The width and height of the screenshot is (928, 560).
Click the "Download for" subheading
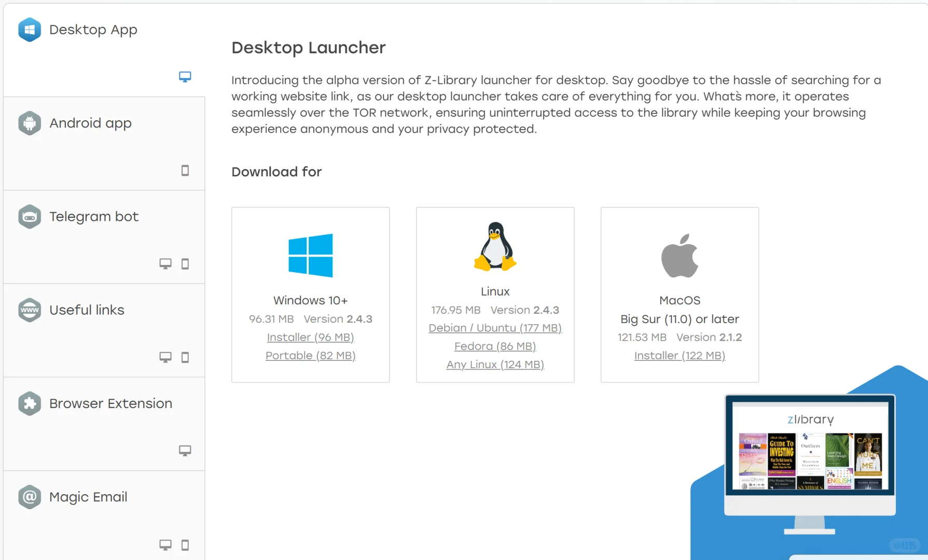tap(276, 172)
